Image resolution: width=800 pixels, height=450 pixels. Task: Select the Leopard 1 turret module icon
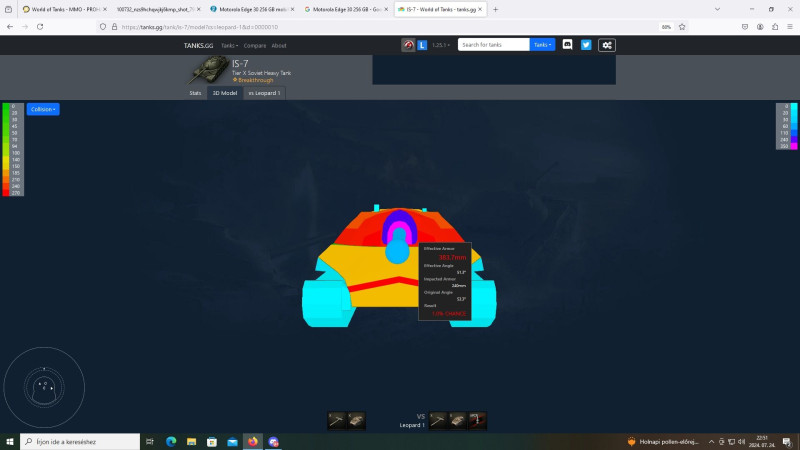458,420
